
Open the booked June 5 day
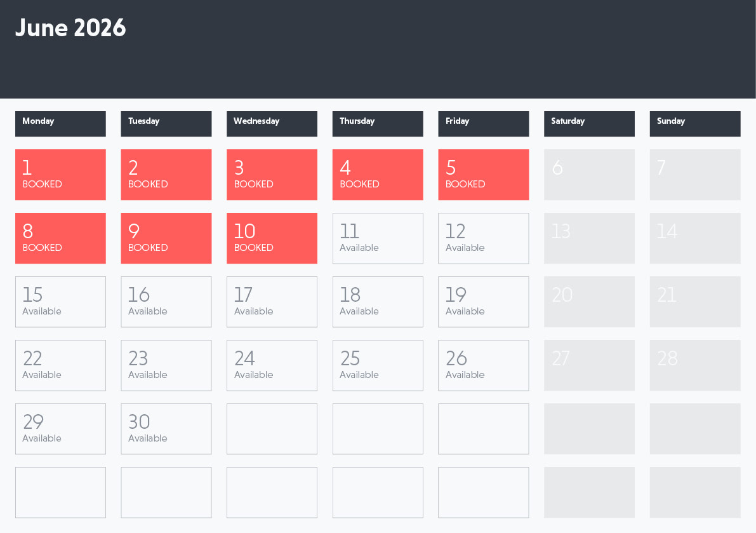click(x=483, y=175)
